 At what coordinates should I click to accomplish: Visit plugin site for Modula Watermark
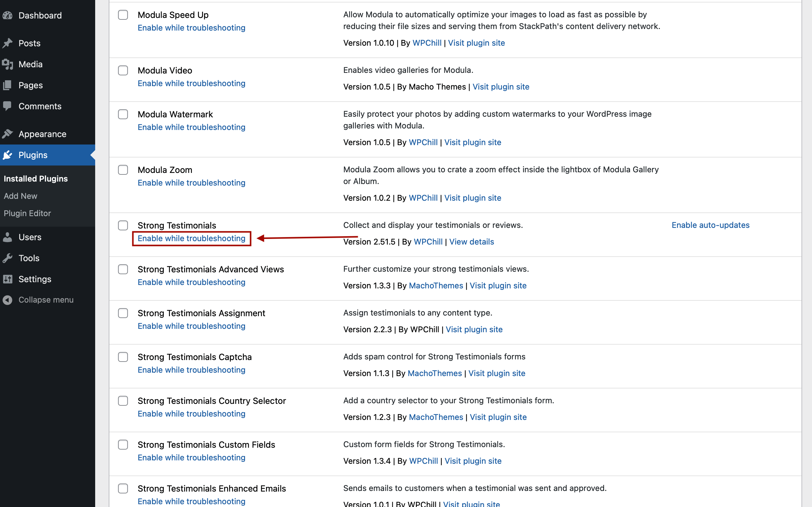click(473, 143)
